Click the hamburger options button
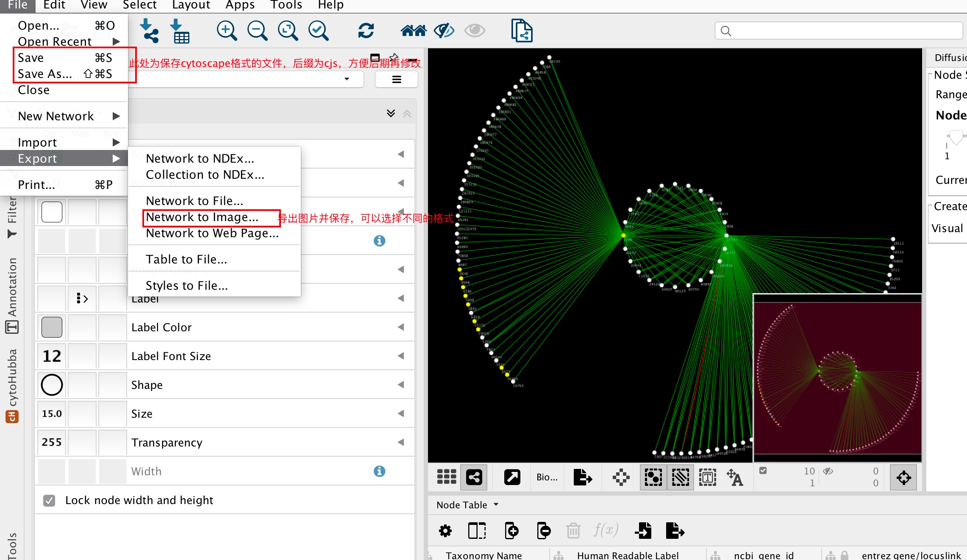 click(x=396, y=80)
